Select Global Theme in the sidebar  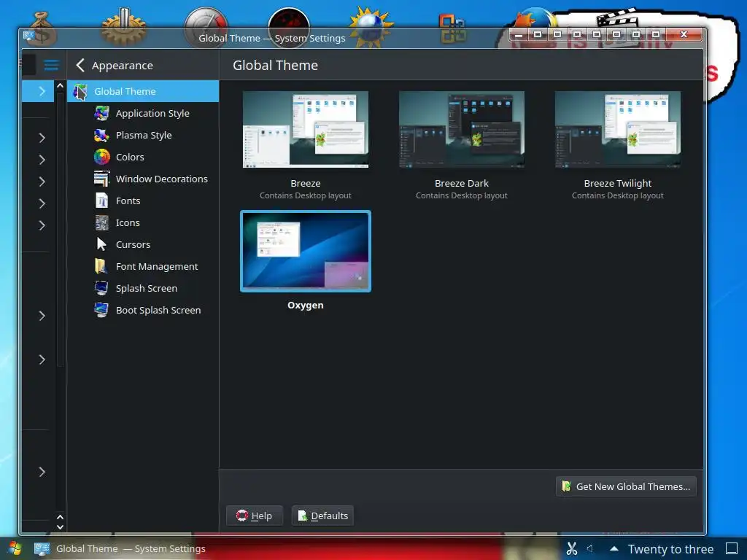coord(143,91)
